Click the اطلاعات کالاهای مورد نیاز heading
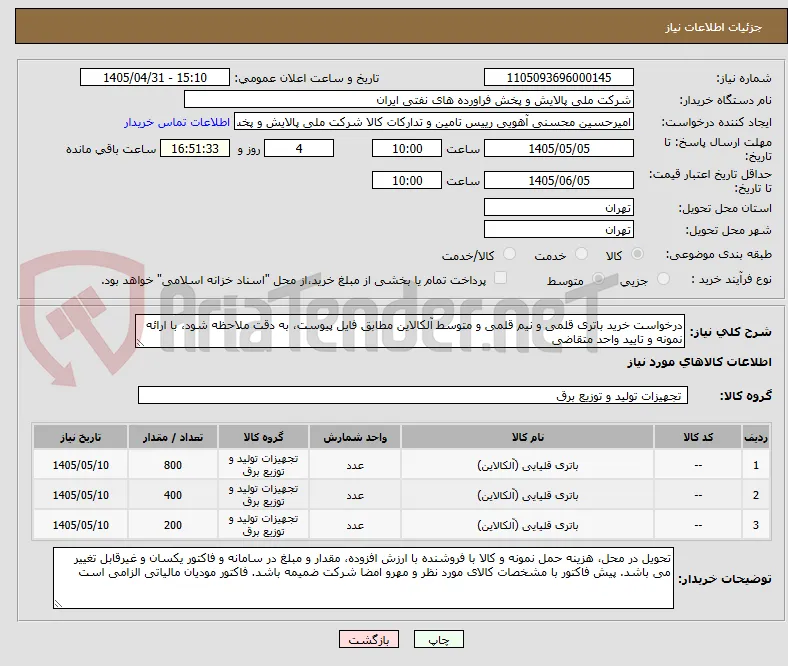 699,362
